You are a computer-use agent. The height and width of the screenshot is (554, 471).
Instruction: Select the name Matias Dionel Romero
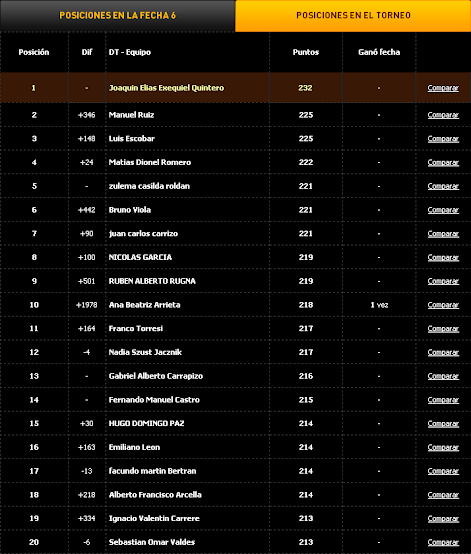click(150, 163)
